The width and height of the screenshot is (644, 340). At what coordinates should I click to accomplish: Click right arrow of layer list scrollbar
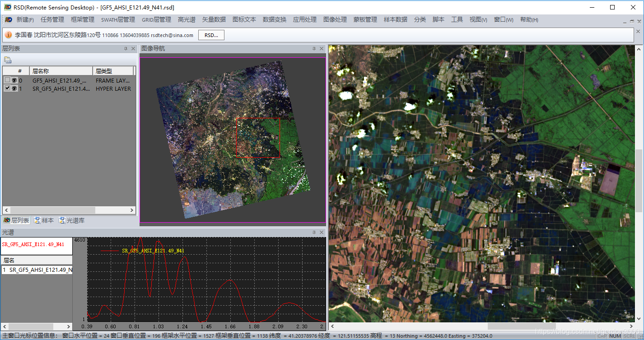[132, 210]
